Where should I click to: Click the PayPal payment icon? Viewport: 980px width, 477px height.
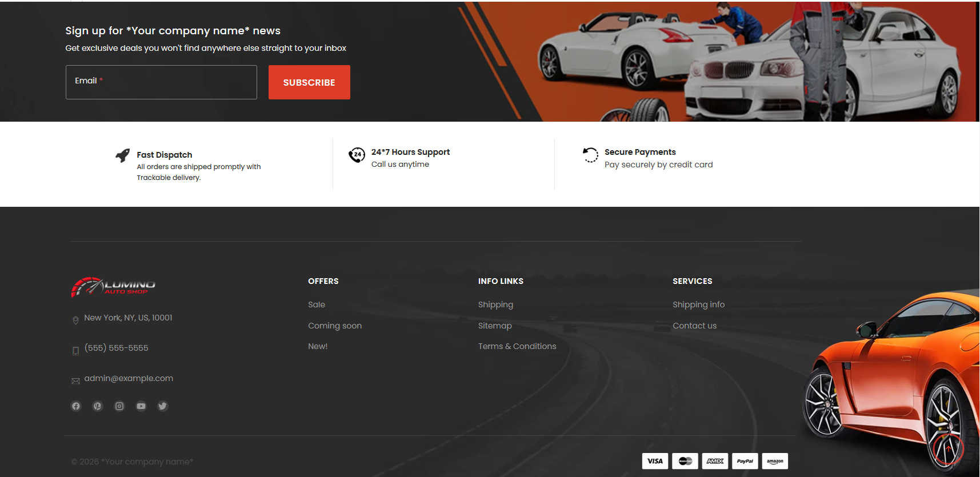tap(745, 461)
